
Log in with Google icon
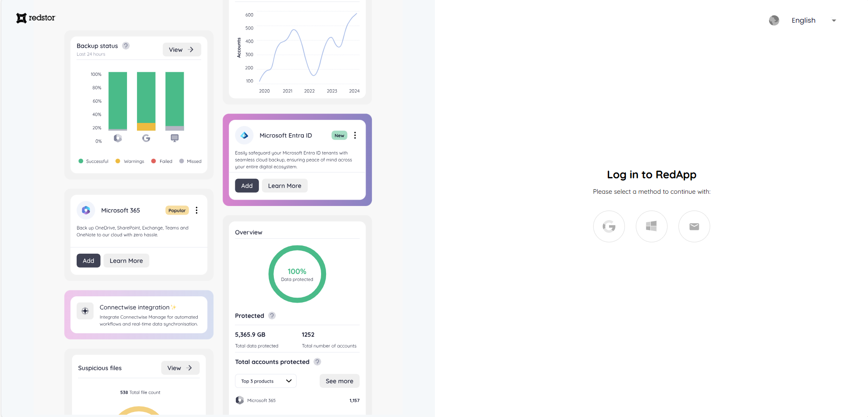click(x=609, y=226)
